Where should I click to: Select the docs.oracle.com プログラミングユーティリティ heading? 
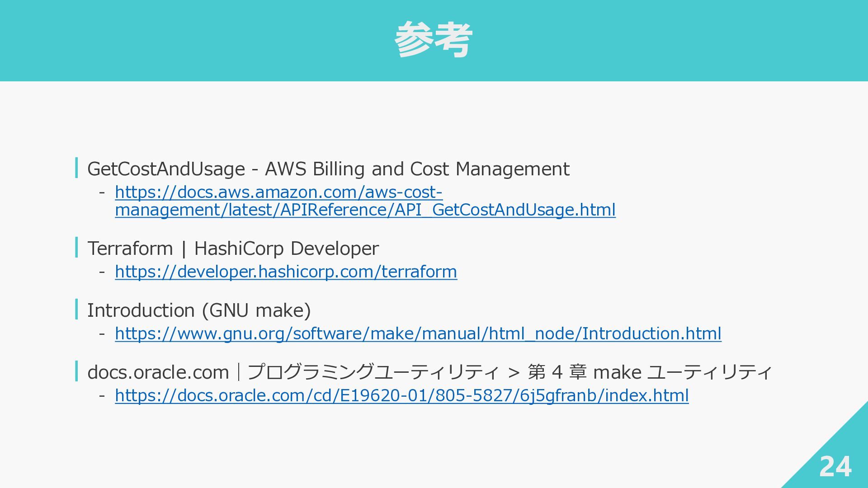pos(429,372)
